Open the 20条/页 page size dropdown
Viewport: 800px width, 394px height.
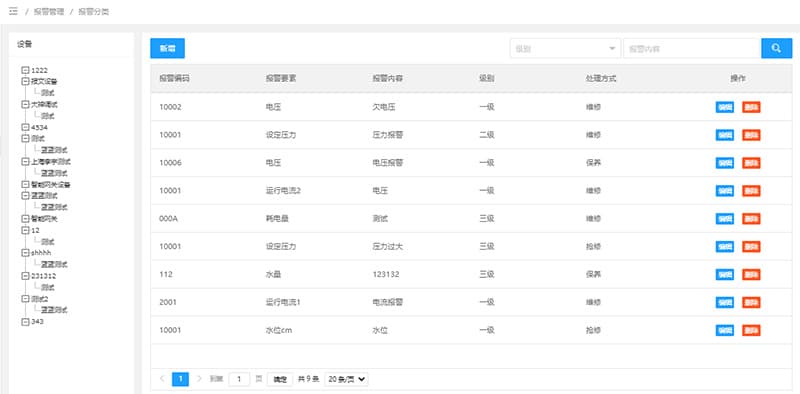[x=346, y=379]
